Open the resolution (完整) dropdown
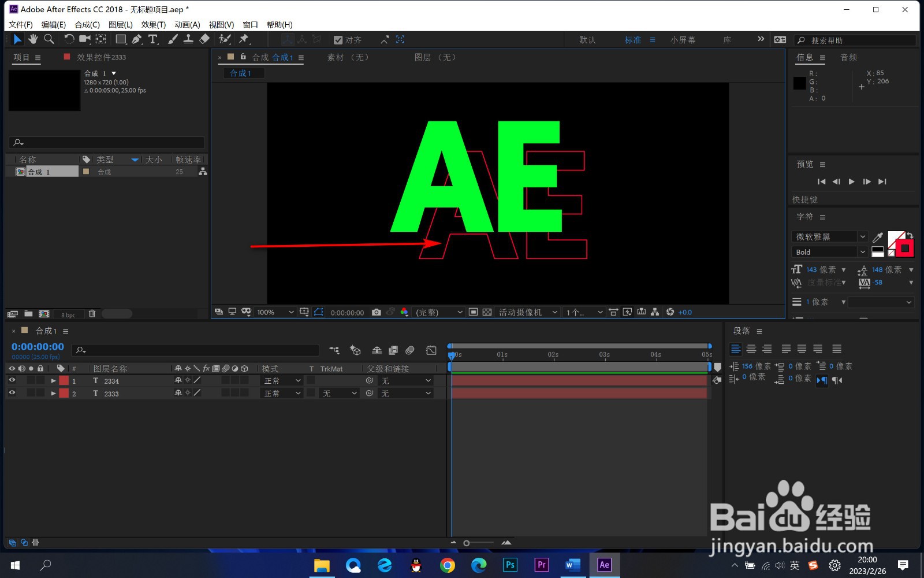Viewport: 924px width, 578px height. click(x=439, y=312)
